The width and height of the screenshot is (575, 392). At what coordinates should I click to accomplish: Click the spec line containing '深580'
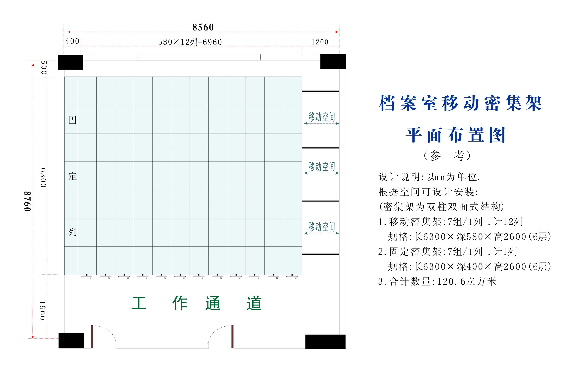(x=470, y=237)
